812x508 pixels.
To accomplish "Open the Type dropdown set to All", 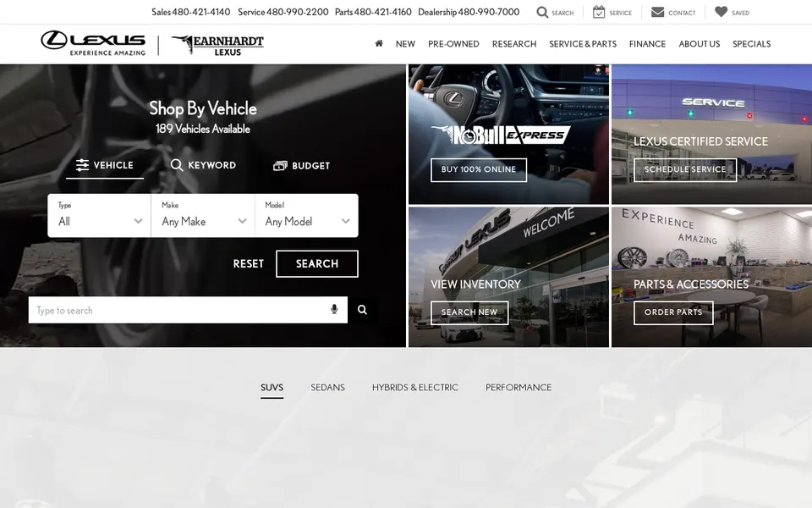I will (100, 216).
